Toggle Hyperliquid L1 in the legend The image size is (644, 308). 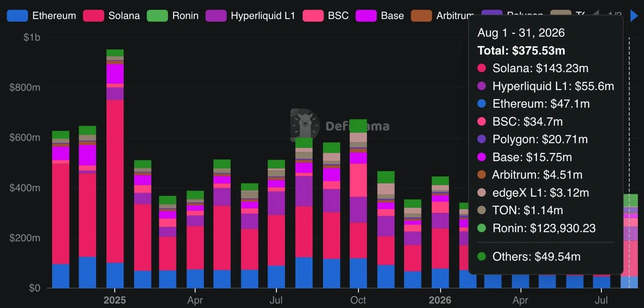(251, 16)
